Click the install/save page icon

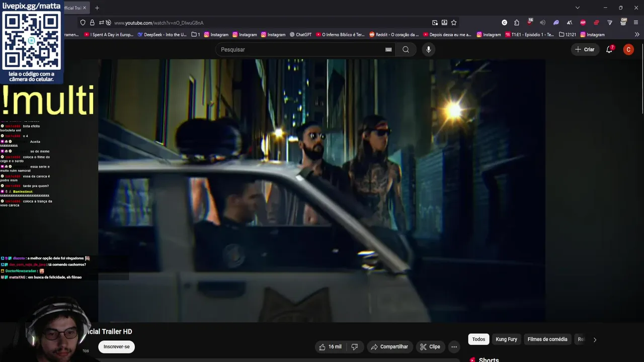tap(444, 23)
